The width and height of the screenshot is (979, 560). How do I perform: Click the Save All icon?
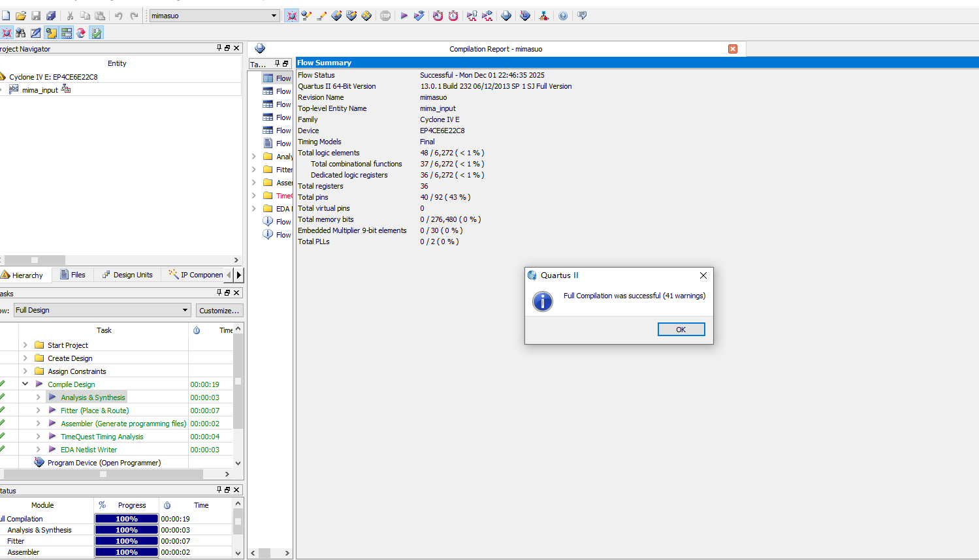pyautogui.click(x=51, y=16)
